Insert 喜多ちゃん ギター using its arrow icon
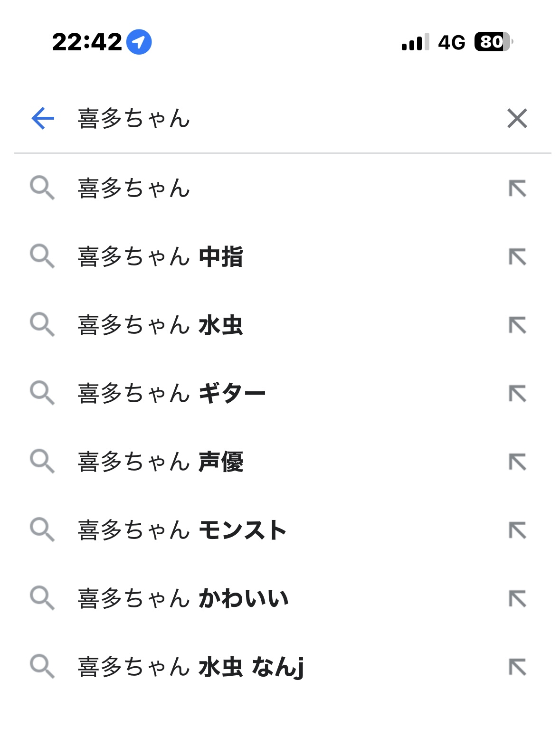The width and height of the screenshot is (560, 737). pos(517,394)
